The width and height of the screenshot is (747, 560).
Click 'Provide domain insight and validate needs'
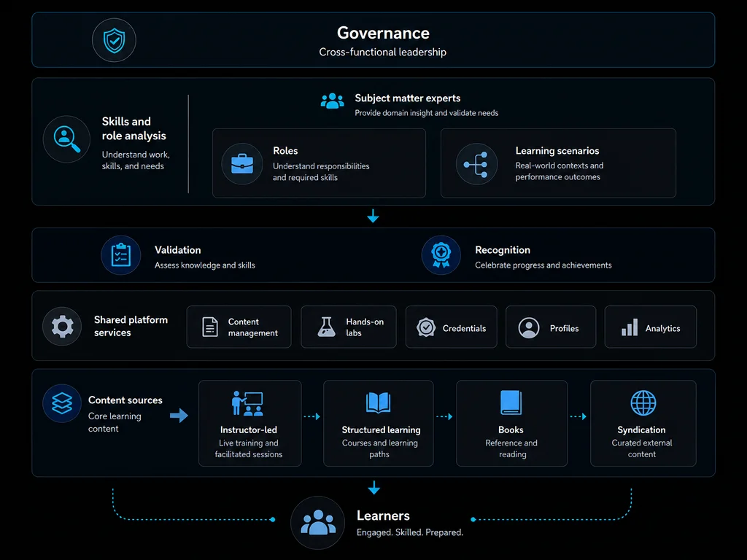(x=426, y=113)
